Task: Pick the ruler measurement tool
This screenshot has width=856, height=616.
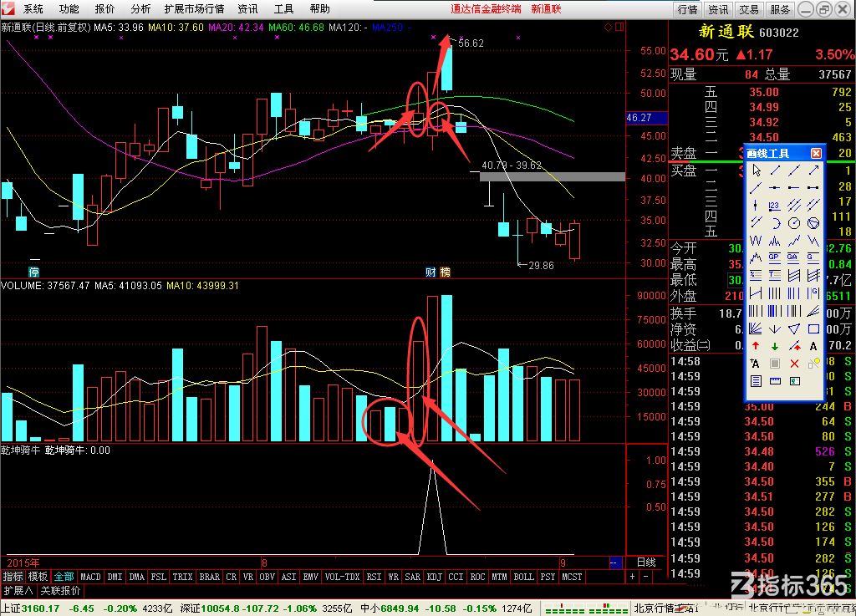Action: pyautogui.click(x=775, y=381)
